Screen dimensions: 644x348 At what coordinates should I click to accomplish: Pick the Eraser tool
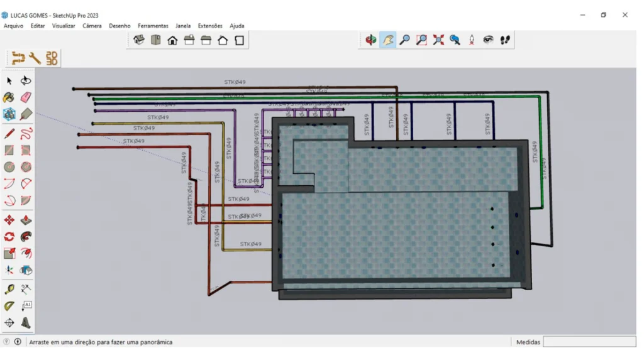pos(26,97)
